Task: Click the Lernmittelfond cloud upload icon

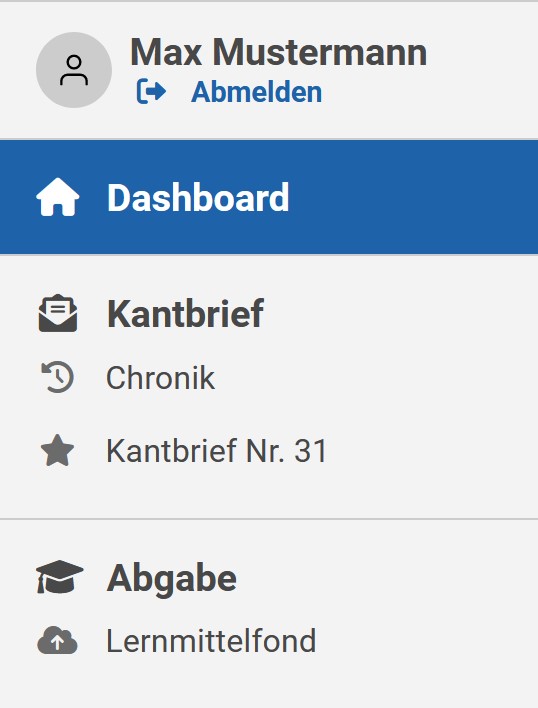Action: point(57,640)
